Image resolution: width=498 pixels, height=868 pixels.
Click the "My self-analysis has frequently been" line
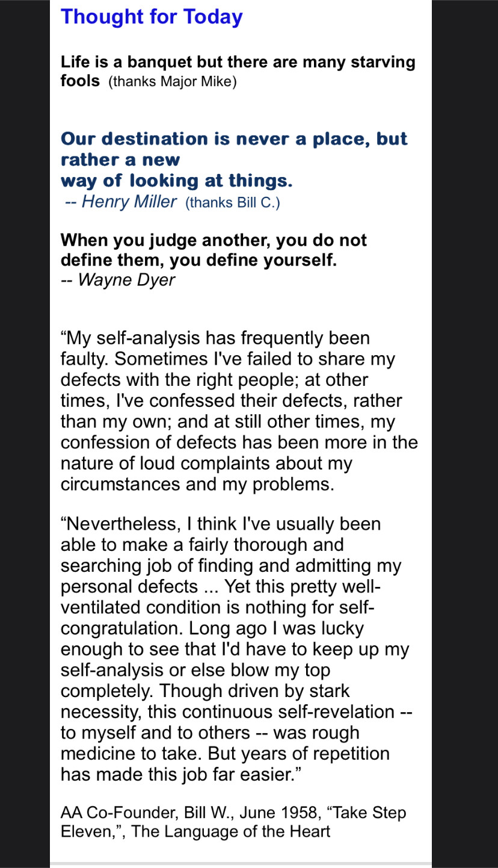[215, 338]
